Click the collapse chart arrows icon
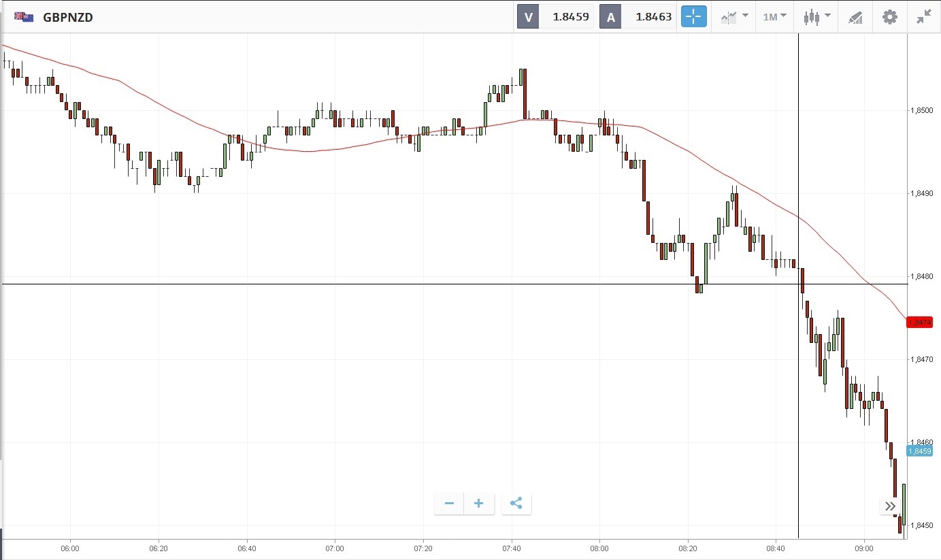Image resolution: width=941 pixels, height=560 pixels. tap(923, 17)
